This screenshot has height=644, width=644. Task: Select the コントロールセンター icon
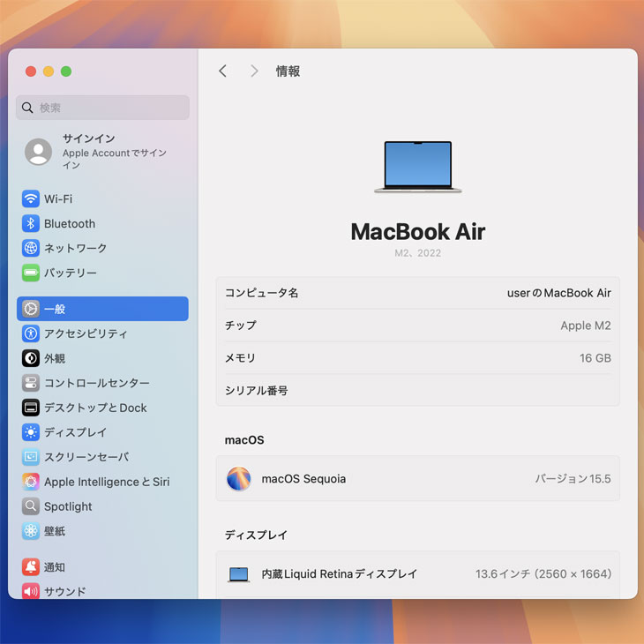(31, 383)
